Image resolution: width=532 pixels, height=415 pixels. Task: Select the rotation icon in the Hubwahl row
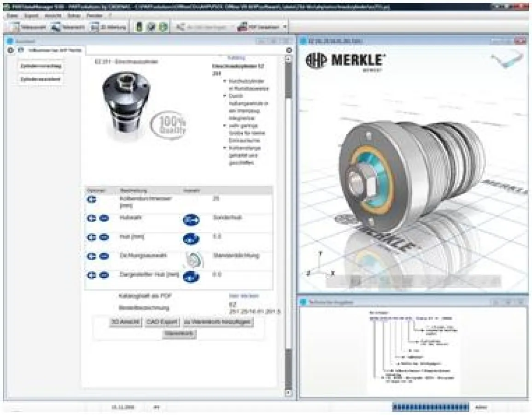(191, 220)
